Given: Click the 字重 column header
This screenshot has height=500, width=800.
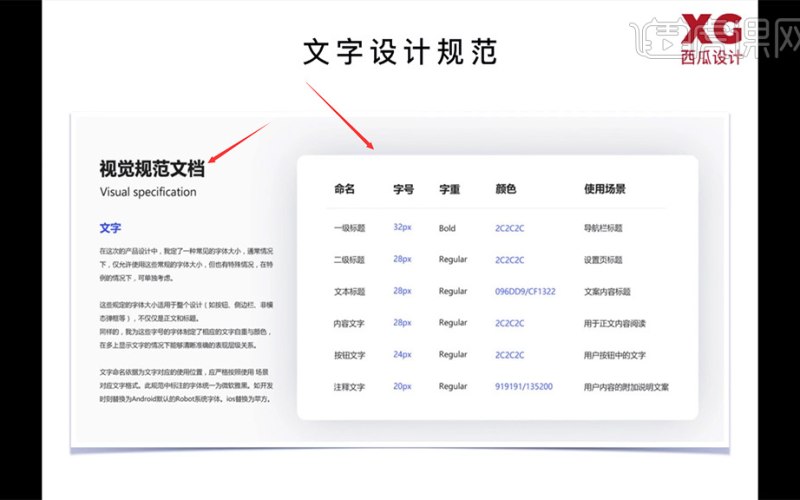Looking at the screenshot, I should (449, 189).
